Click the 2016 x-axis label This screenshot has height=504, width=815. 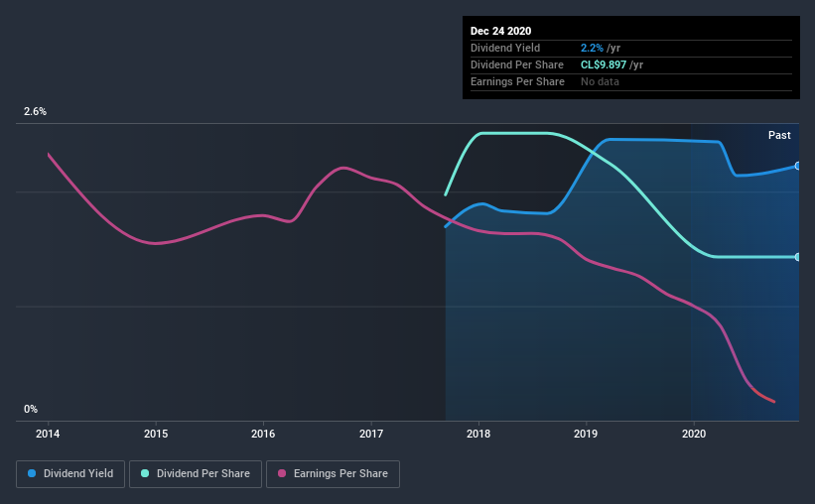pyautogui.click(x=263, y=434)
